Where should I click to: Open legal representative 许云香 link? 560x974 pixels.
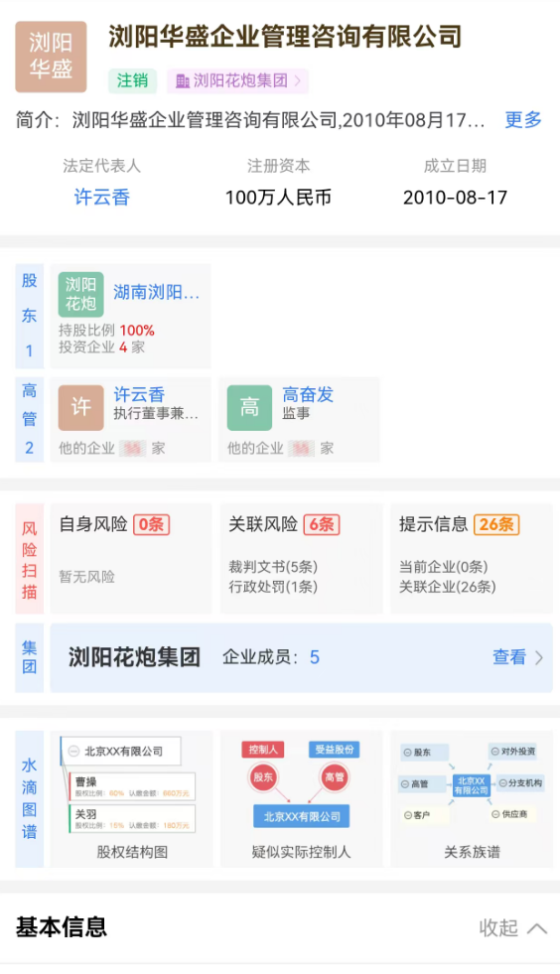(x=102, y=198)
